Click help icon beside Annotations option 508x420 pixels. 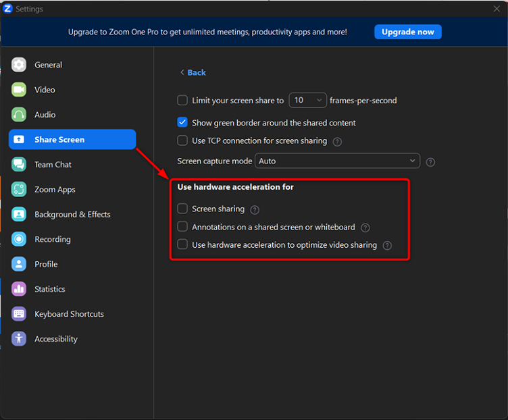tap(365, 228)
